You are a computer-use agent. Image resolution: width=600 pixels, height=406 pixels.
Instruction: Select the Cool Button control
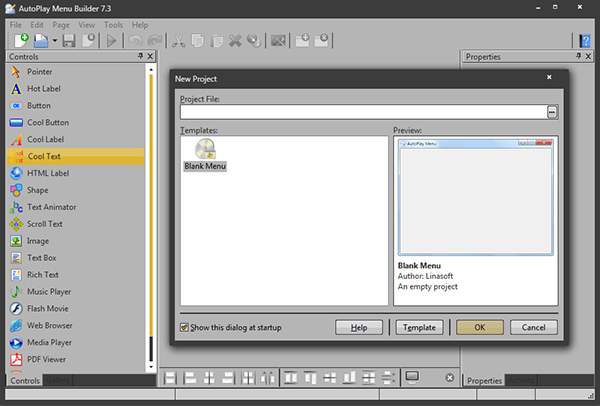point(75,122)
